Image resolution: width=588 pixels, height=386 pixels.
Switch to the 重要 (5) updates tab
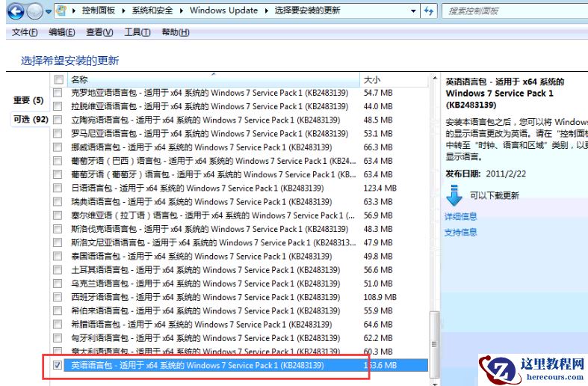coord(28,100)
